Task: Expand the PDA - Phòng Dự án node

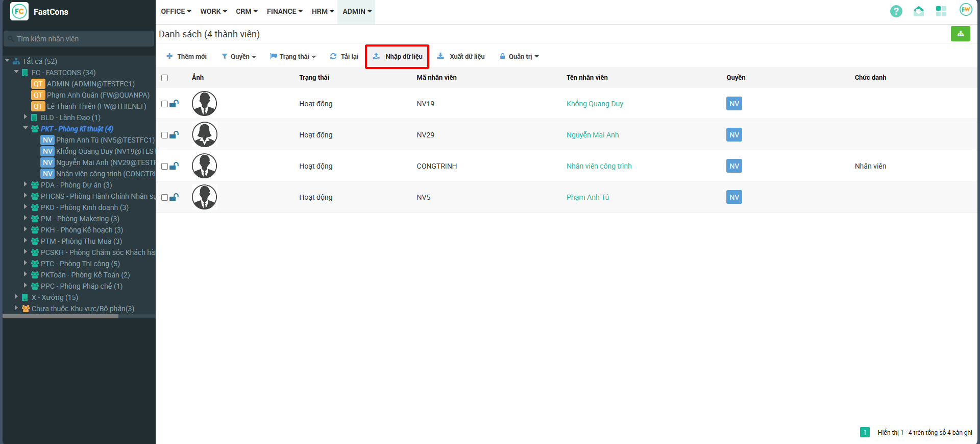Action: (x=26, y=184)
